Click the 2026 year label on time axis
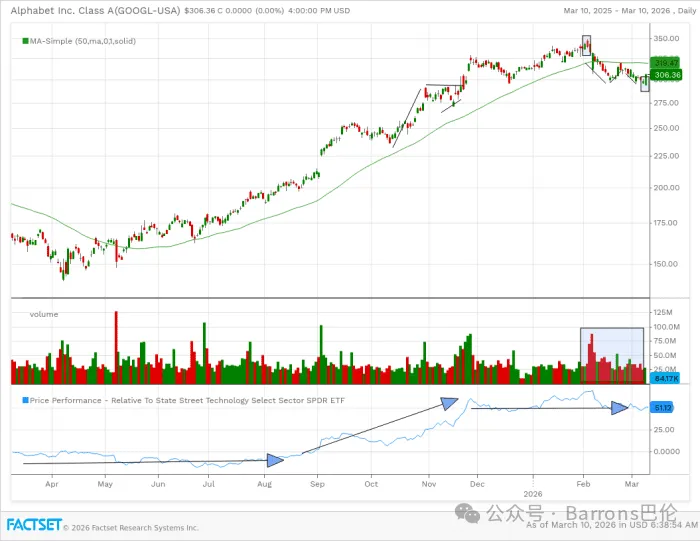Image resolution: width=700 pixels, height=541 pixels. [533, 494]
